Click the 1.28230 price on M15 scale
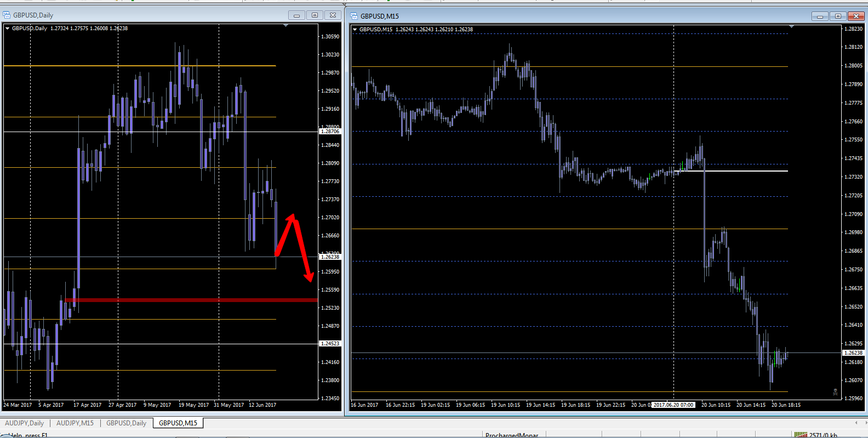This screenshot has width=868, height=438. click(854, 29)
